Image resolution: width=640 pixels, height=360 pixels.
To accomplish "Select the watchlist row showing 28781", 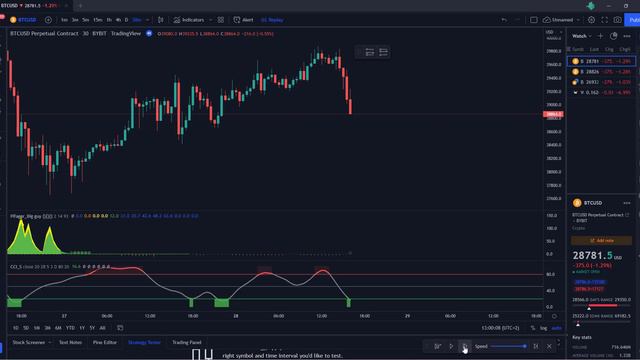I will point(602,61).
